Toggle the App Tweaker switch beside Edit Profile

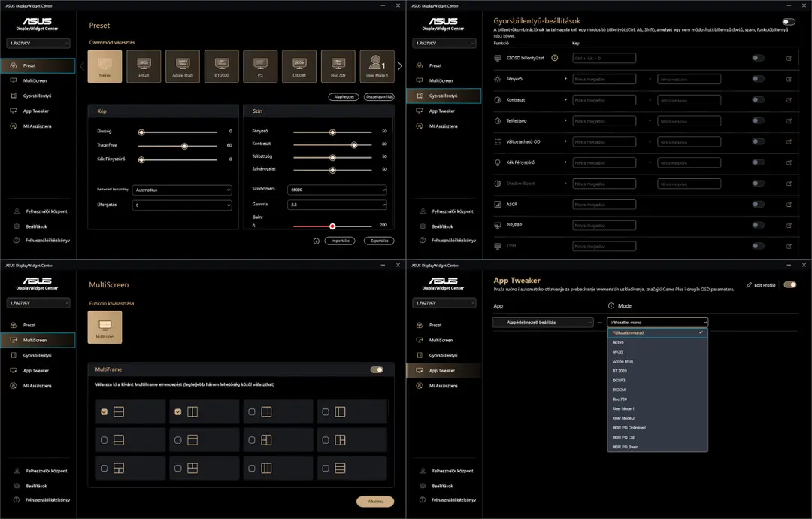point(790,284)
